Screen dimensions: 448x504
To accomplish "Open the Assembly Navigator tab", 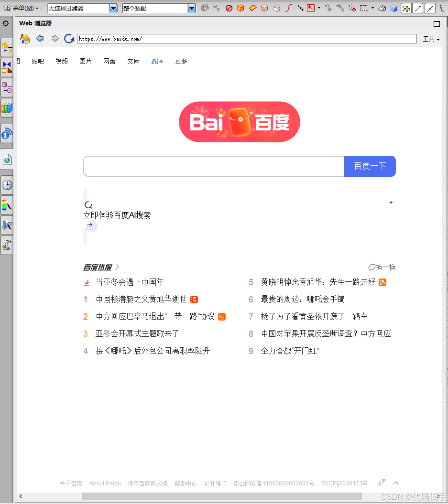I will click(7, 48).
